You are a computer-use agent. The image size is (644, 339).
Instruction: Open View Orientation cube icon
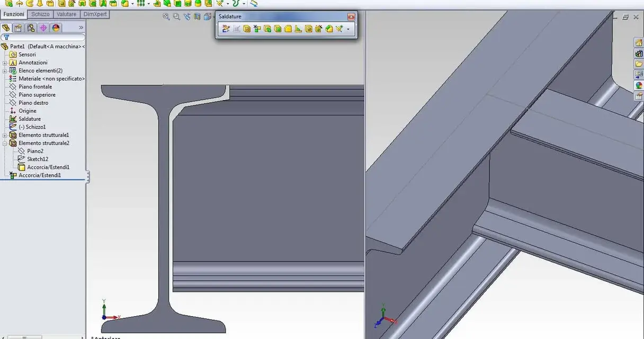[x=208, y=16]
